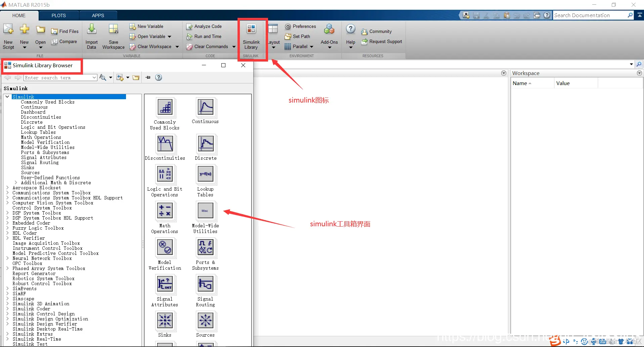This screenshot has width=644, height=347.
Task: Open the Clear Workspace dropdown arrow
Action: pos(177,46)
